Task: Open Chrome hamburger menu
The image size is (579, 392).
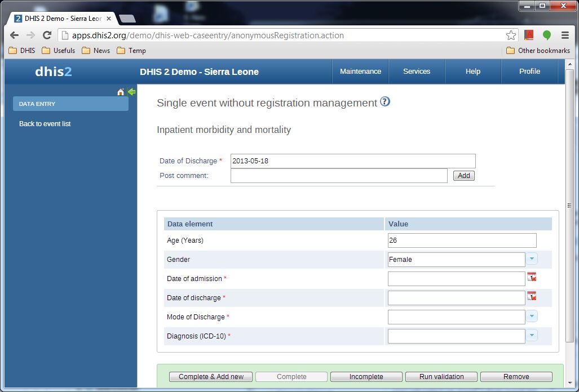Action: click(x=565, y=35)
